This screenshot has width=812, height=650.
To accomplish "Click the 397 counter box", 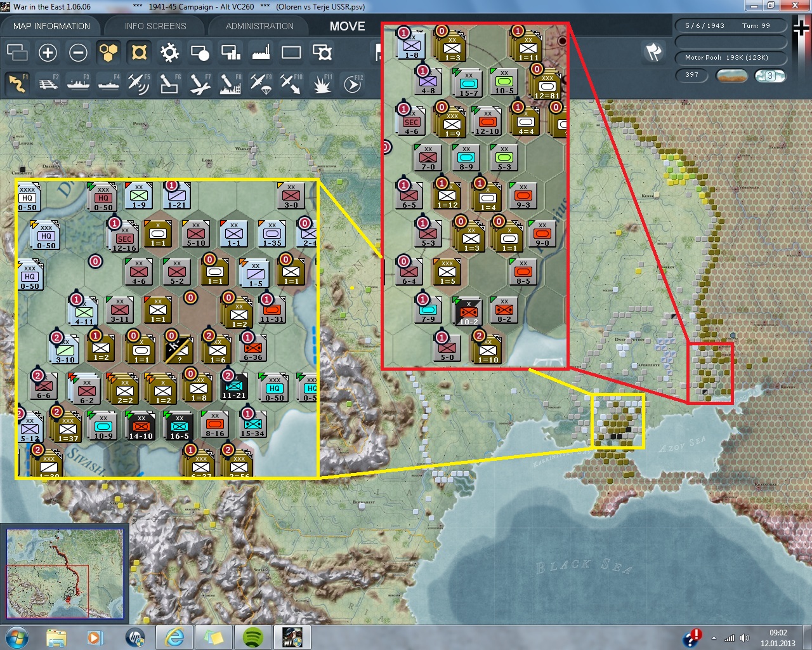I will click(x=692, y=75).
